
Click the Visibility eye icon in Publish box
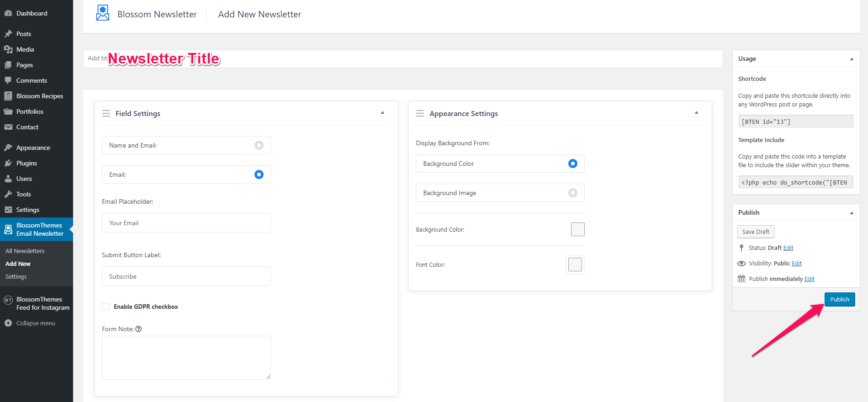tap(741, 264)
